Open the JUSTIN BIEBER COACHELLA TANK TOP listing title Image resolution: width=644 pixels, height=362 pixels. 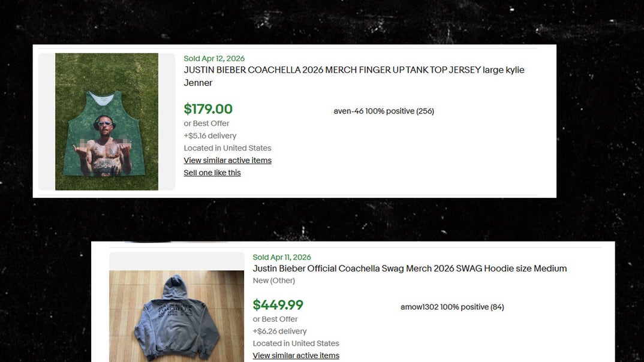[x=354, y=70]
